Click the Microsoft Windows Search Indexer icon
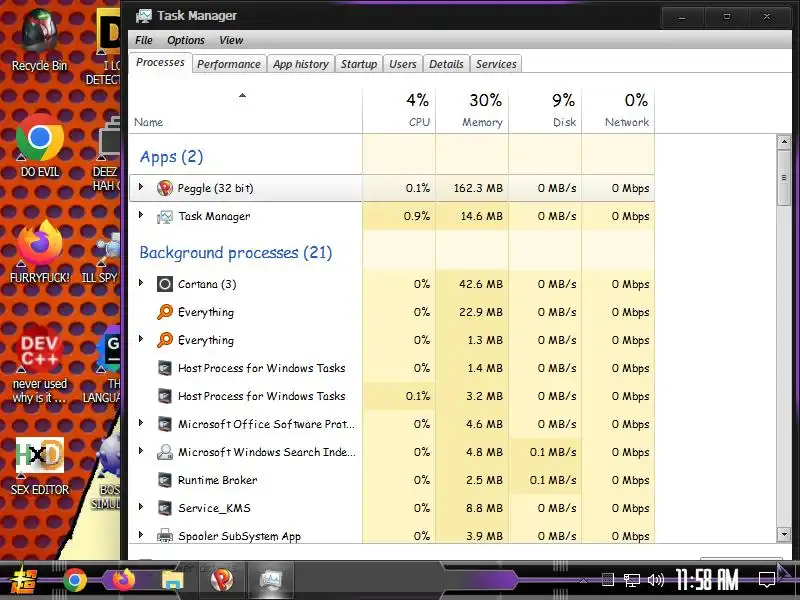This screenshot has width=800, height=600. coord(165,452)
